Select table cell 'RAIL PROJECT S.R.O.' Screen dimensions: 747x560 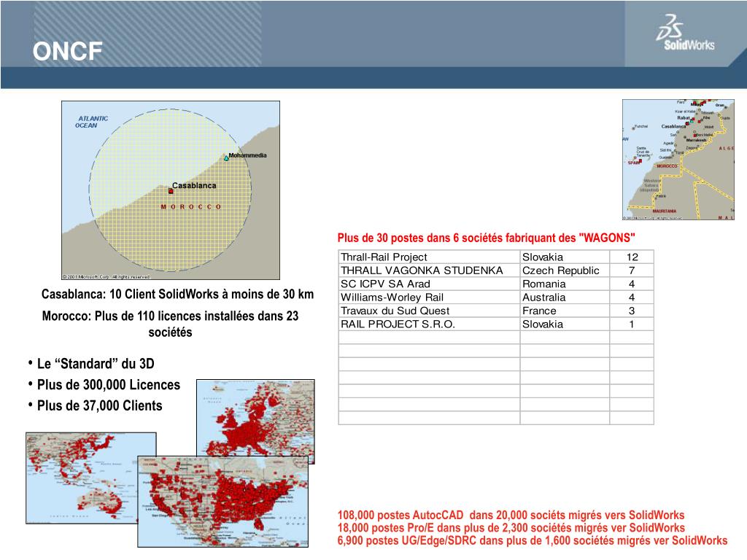pos(429,324)
